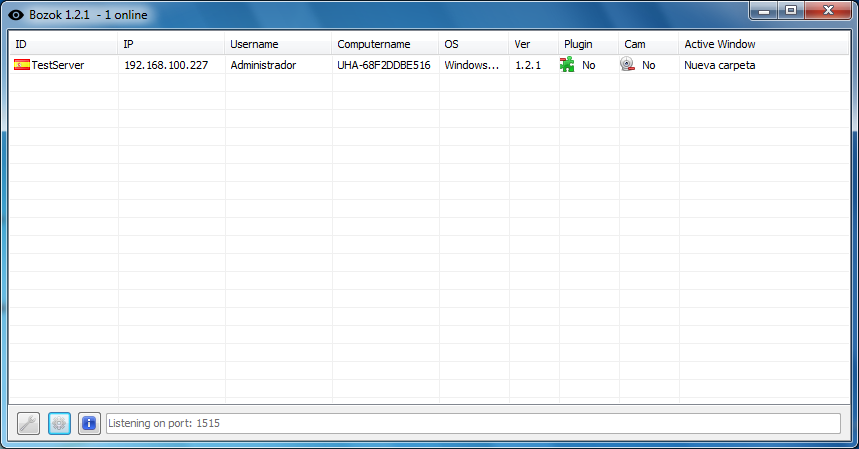Click the IP address 192.168.100.227 cell

[167, 65]
